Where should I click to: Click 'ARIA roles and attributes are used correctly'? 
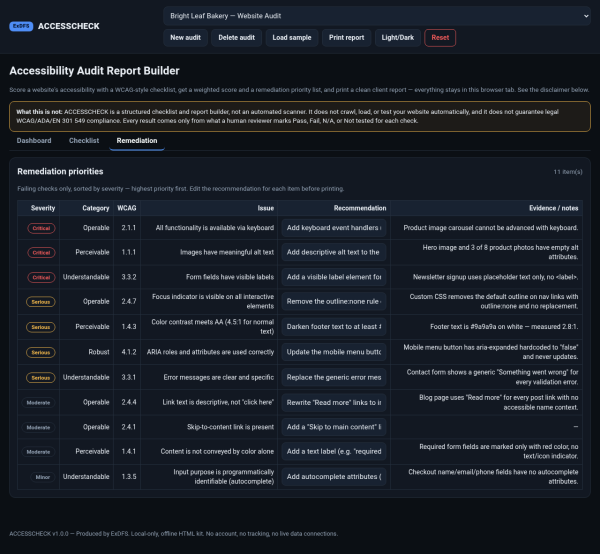click(210, 352)
